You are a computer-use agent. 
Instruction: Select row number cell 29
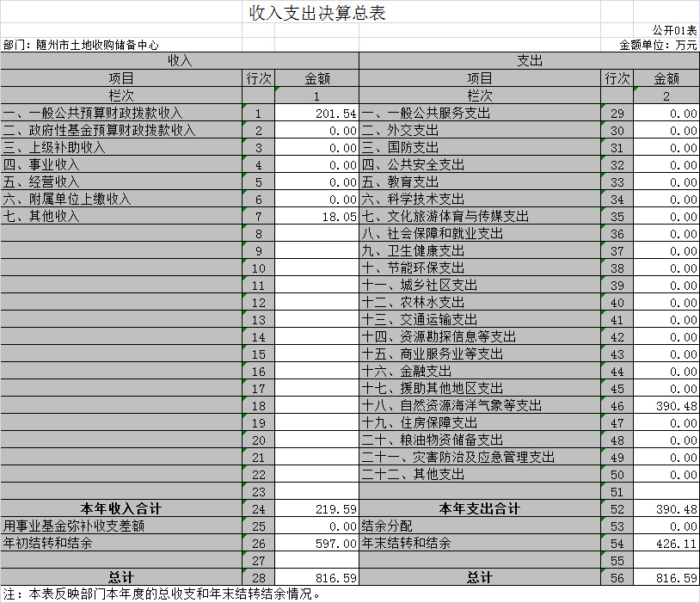point(617,113)
